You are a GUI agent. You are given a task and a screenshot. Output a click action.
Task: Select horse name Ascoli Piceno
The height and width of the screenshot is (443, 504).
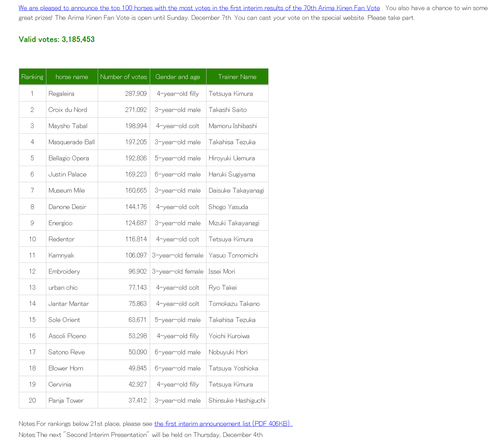click(x=67, y=336)
